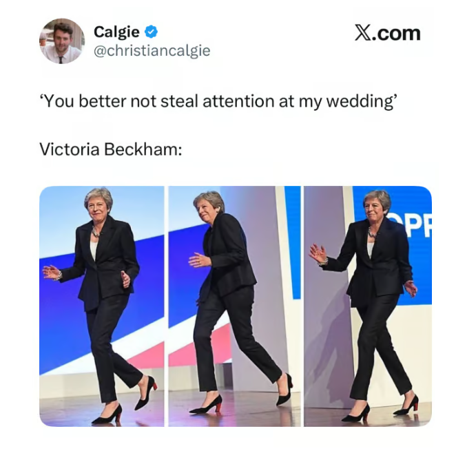Click the necklace in the left photo
This screenshot has width=476, height=453.
[96, 233]
